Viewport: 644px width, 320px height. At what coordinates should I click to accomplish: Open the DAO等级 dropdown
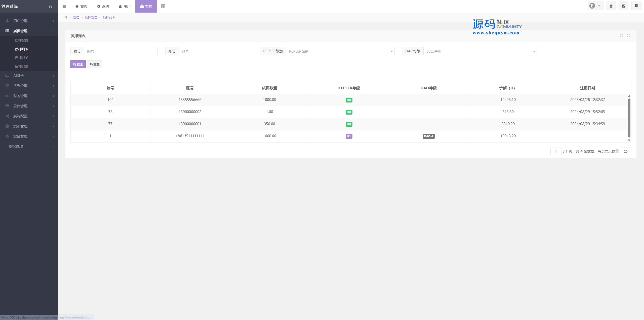pyautogui.click(x=480, y=51)
